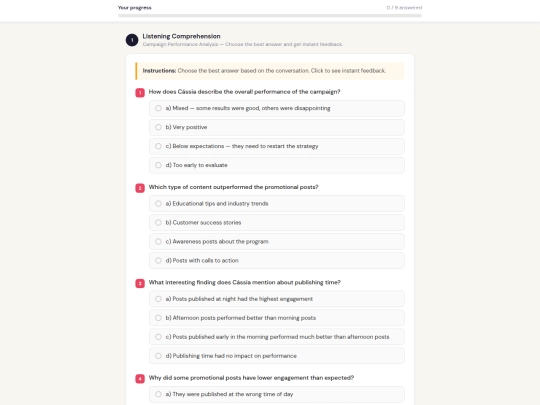Select "Mixed — some results were good" option
The height and width of the screenshot is (405, 540).
click(x=277, y=108)
